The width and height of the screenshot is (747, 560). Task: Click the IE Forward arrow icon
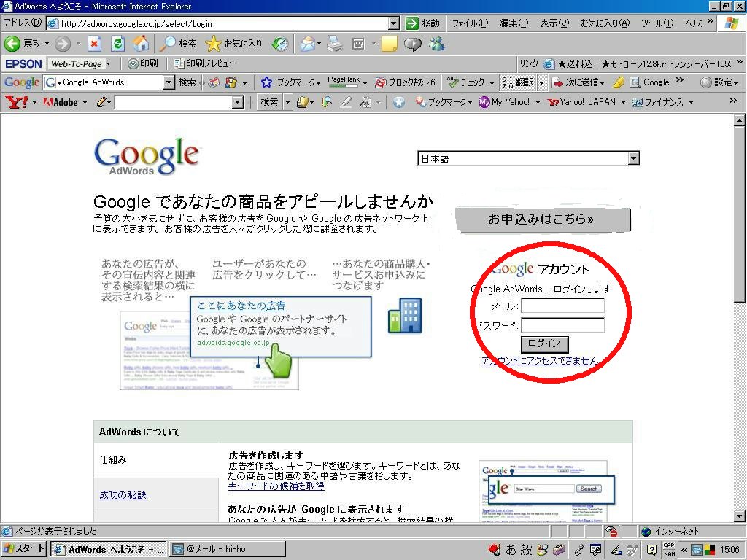pyautogui.click(x=63, y=44)
